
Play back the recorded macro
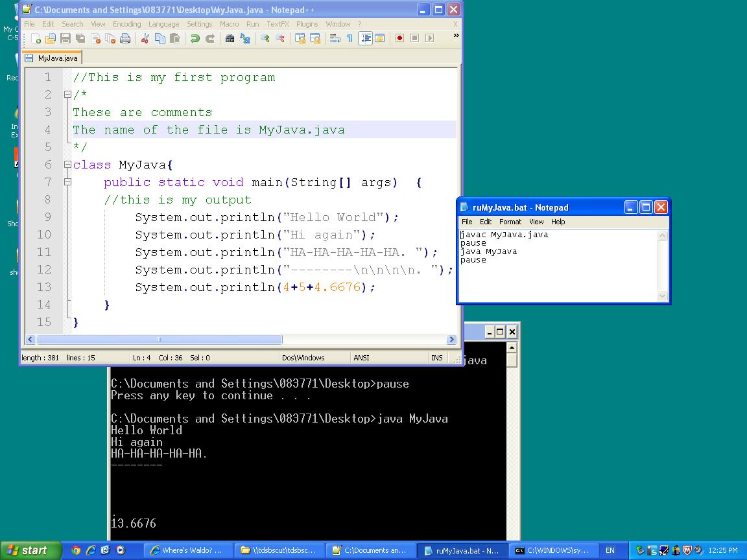pyautogui.click(x=430, y=38)
